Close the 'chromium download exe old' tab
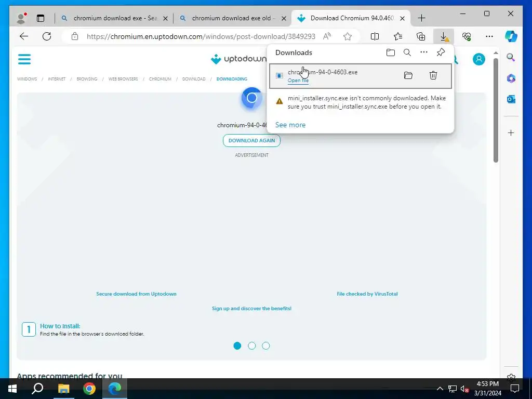 284,18
